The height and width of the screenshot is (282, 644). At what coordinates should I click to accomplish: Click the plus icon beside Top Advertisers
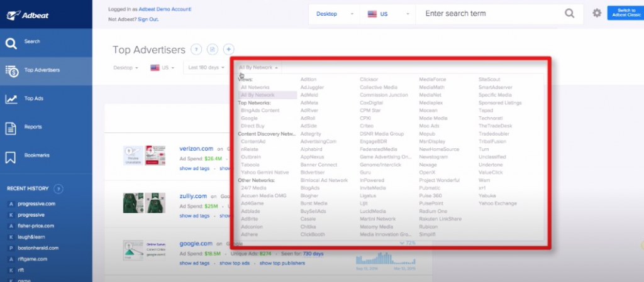(228, 50)
